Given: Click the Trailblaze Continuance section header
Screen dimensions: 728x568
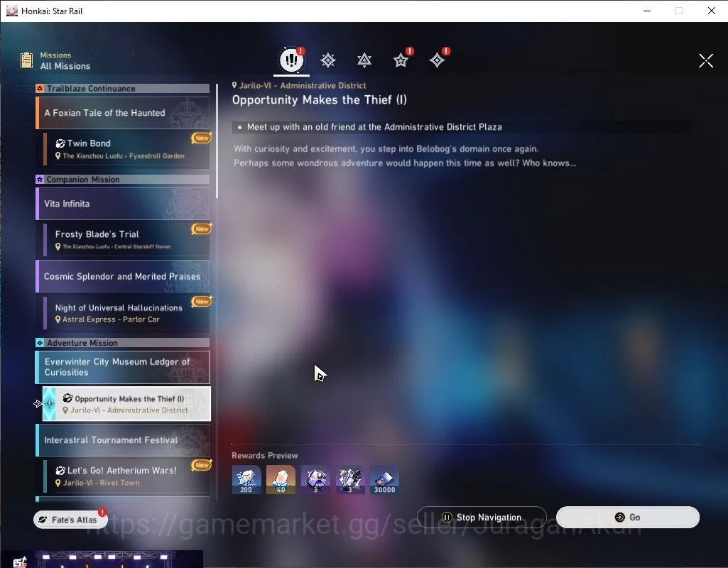Looking at the screenshot, I should coord(123,88).
